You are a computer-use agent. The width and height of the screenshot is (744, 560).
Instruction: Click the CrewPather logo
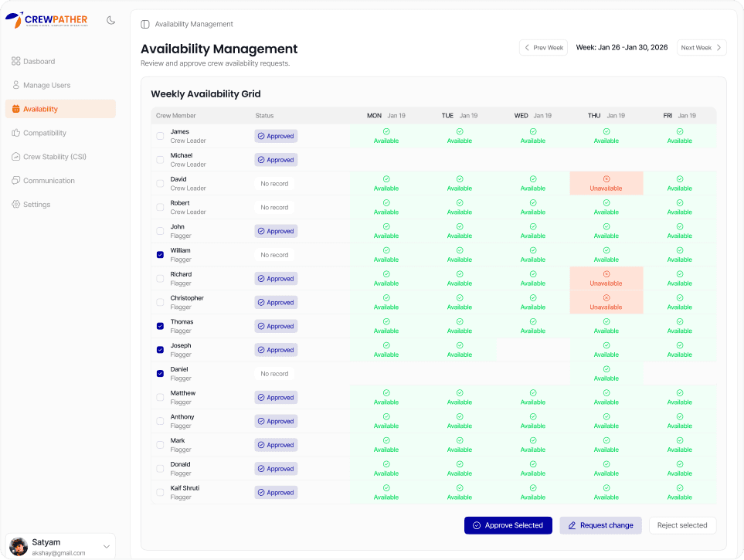coord(46,20)
